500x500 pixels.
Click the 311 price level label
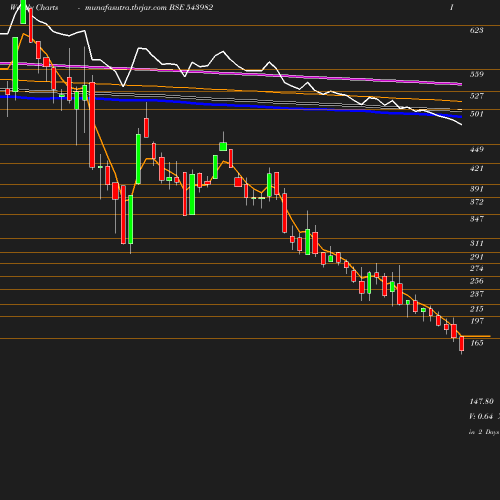[x=476, y=243]
